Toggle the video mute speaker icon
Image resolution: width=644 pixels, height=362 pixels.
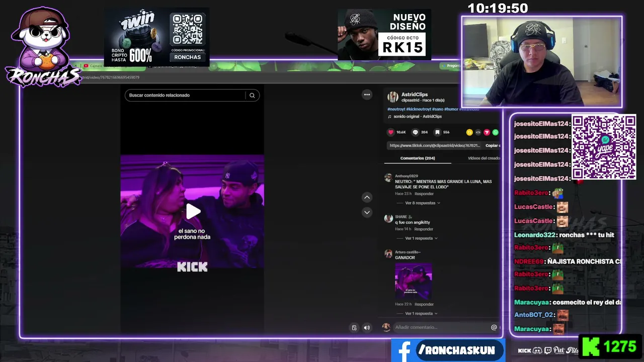click(367, 328)
